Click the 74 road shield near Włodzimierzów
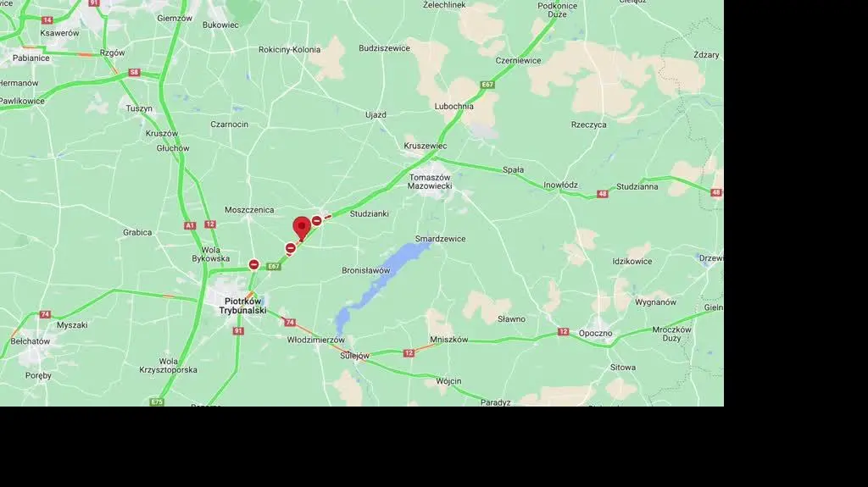The height and width of the screenshot is (487, 868). pyautogui.click(x=290, y=322)
